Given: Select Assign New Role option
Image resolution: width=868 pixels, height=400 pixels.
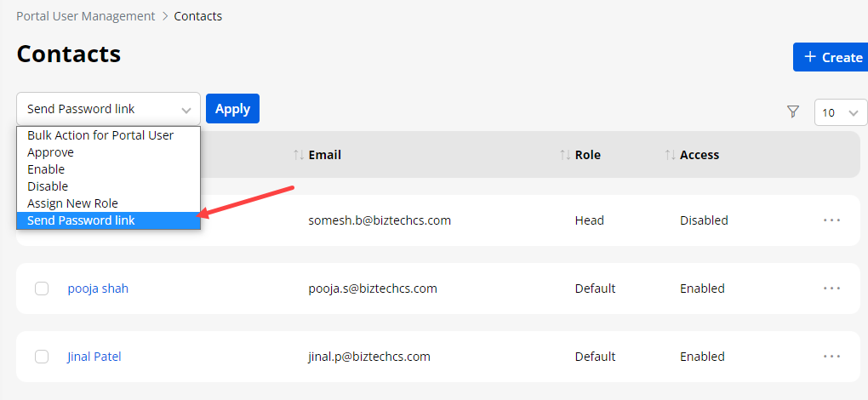Looking at the screenshot, I should tap(72, 203).
